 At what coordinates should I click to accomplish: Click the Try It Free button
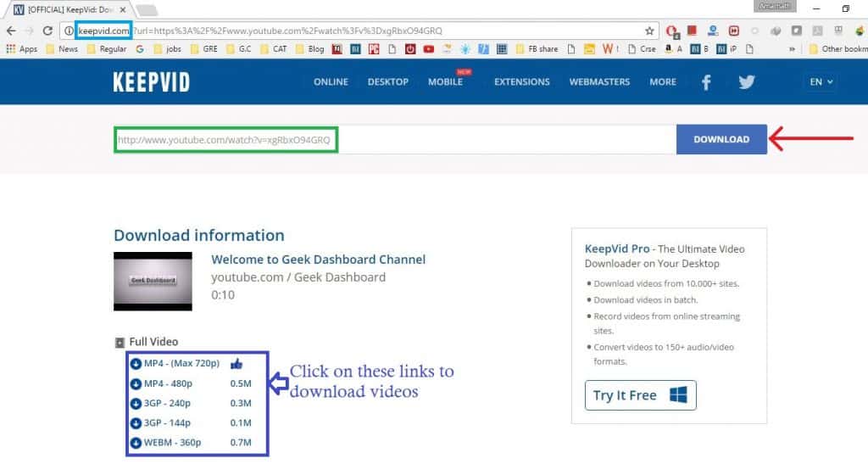[641, 395]
